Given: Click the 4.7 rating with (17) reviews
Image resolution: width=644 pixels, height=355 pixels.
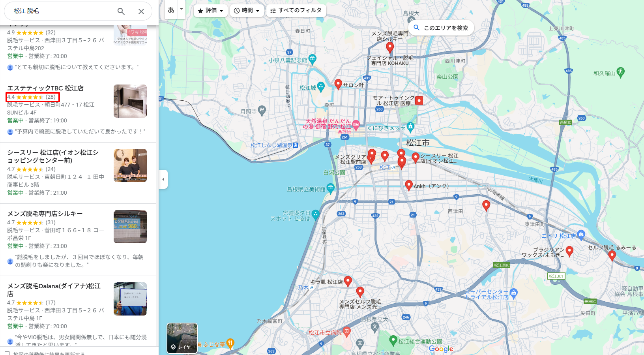Looking at the screenshot, I should [x=31, y=302].
